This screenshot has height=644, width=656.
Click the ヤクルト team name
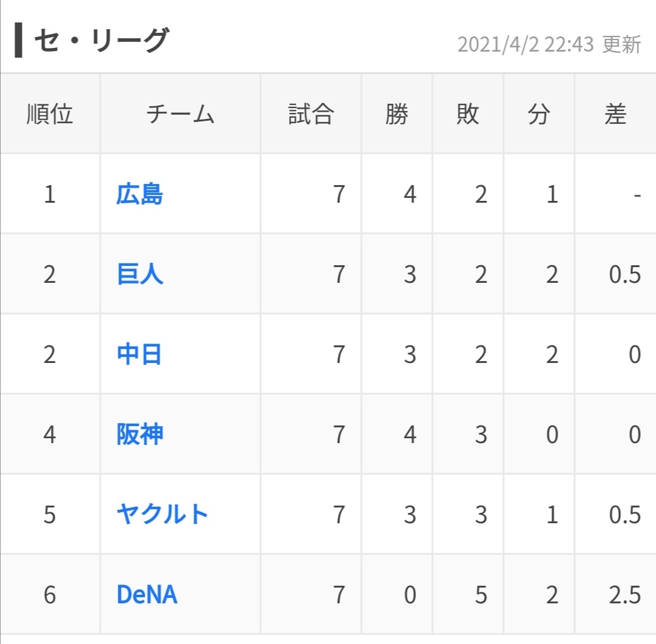[162, 515]
